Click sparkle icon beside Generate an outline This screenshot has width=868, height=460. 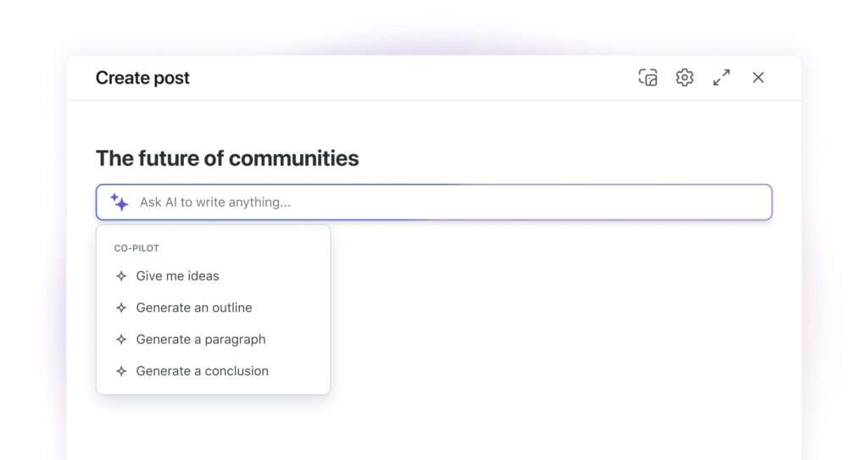(121, 308)
